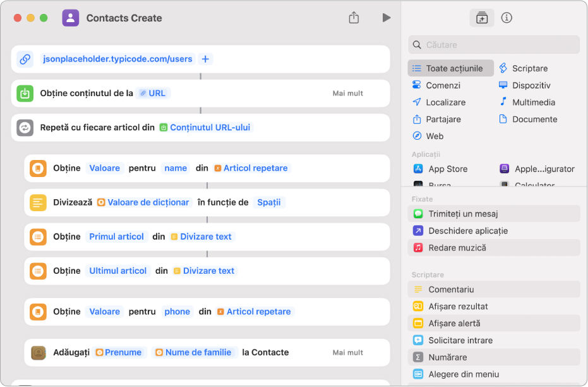Expand Mai mult on Obține conținutul action
The width and height of the screenshot is (588, 387).
pyautogui.click(x=347, y=93)
